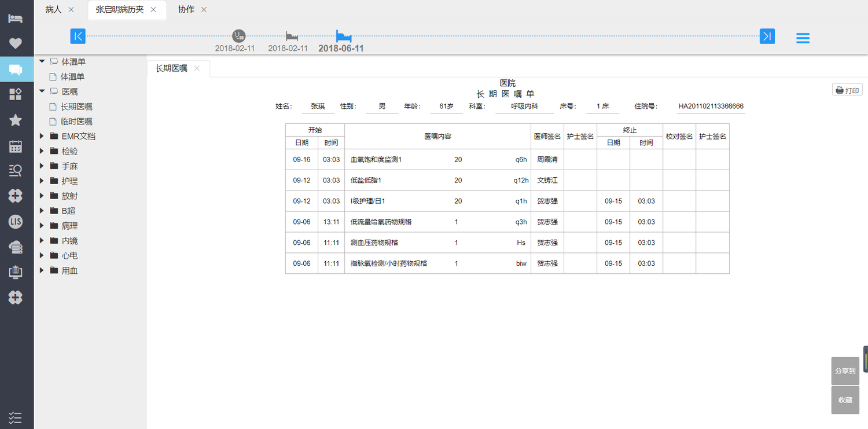Screen dimensions: 868x429
Task: Jump to last timeline record arrow
Action: pyautogui.click(x=767, y=36)
